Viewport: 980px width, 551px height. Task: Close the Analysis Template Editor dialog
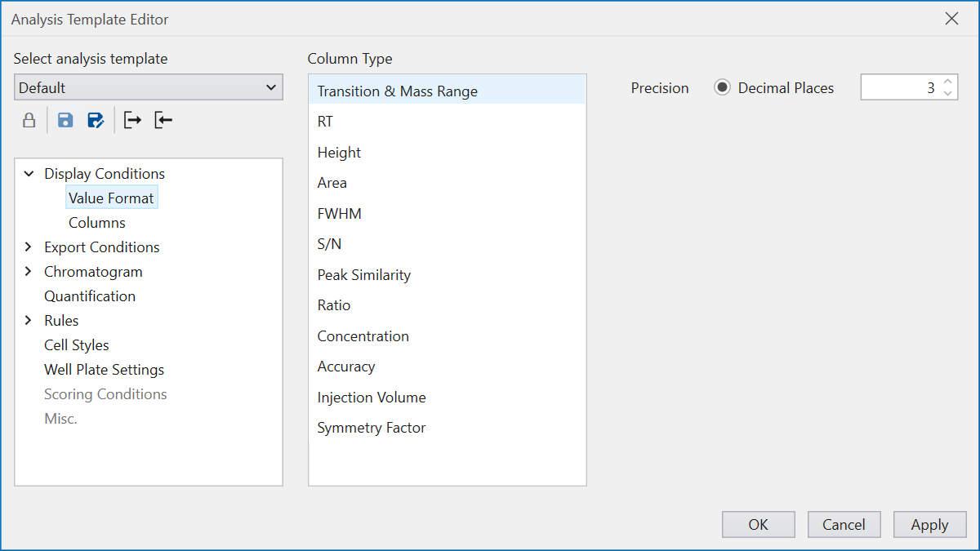click(x=951, y=19)
